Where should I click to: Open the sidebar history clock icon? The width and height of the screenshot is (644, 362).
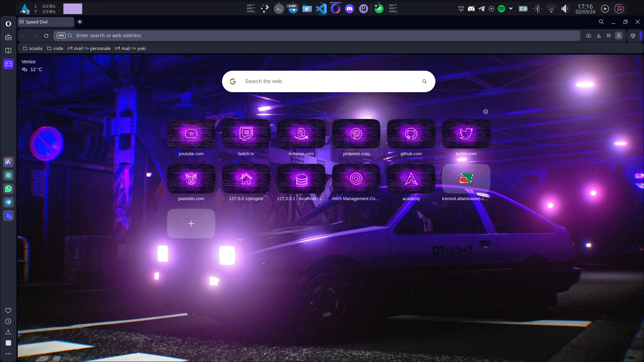pos(8,321)
